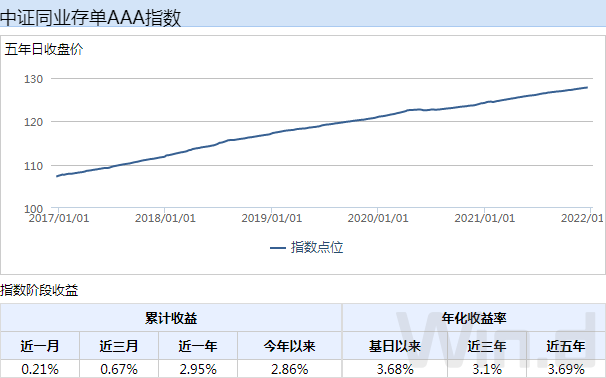Click the 0.67% value cell
606x378 pixels.
click(119, 369)
